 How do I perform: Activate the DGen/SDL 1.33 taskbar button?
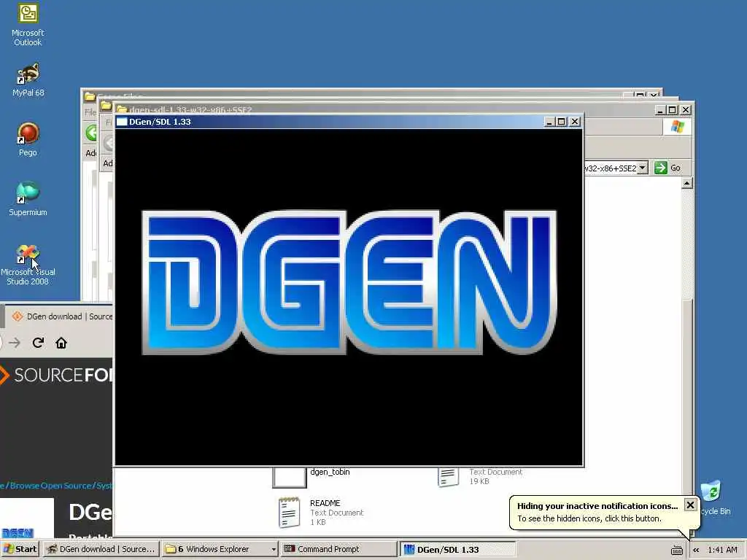[457, 549]
